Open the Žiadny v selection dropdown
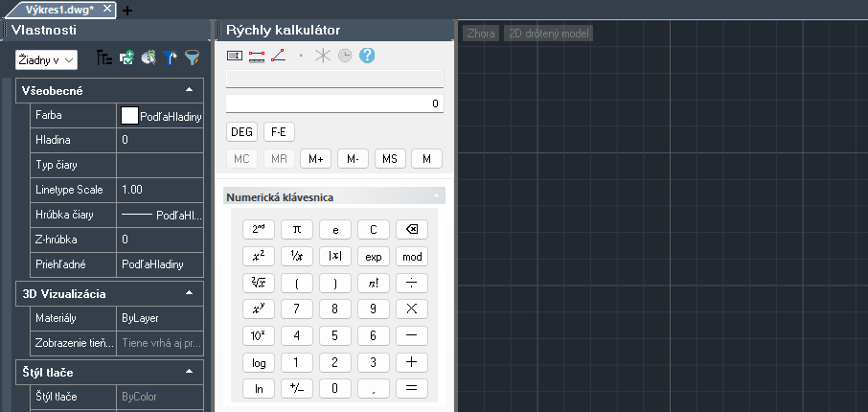The image size is (868, 412). tap(46, 60)
